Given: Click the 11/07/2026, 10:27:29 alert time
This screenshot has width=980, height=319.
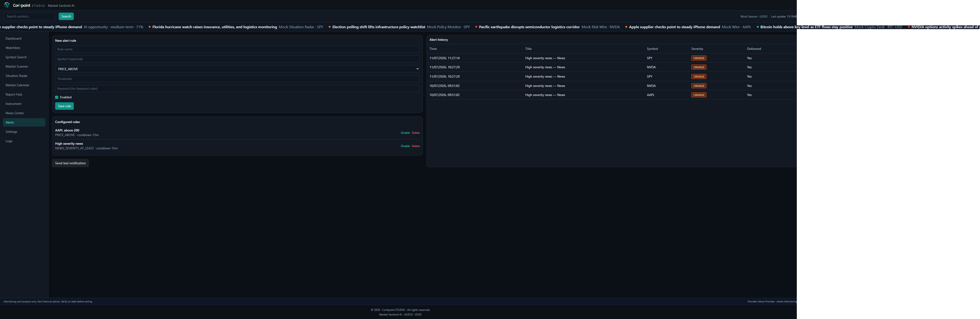Looking at the screenshot, I should tap(444, 67).
